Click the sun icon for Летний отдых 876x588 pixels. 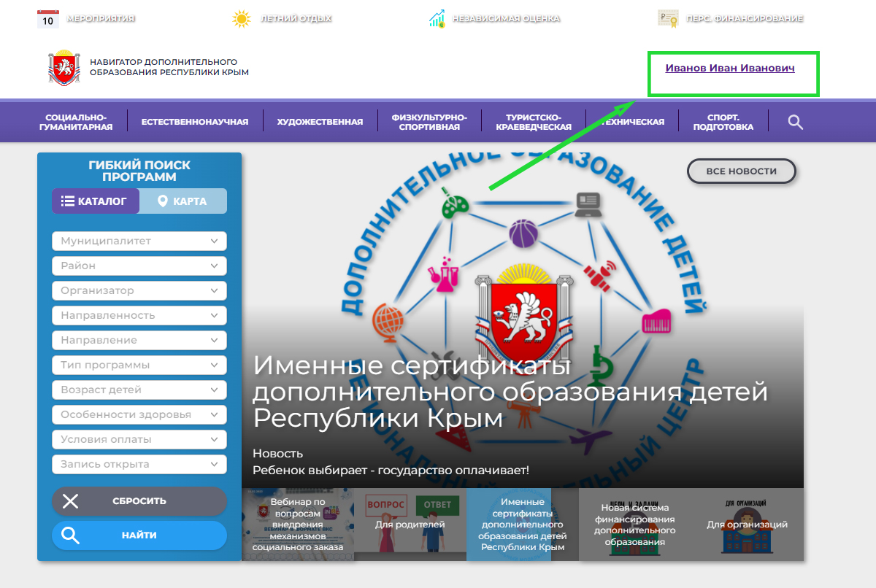click(241, 18)
